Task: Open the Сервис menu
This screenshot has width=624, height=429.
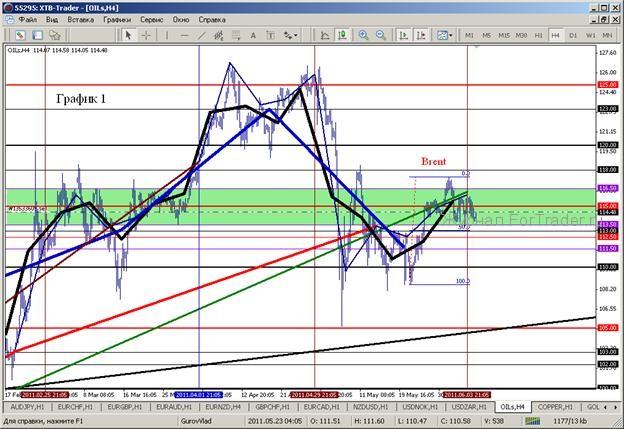Action: [152, 19]
